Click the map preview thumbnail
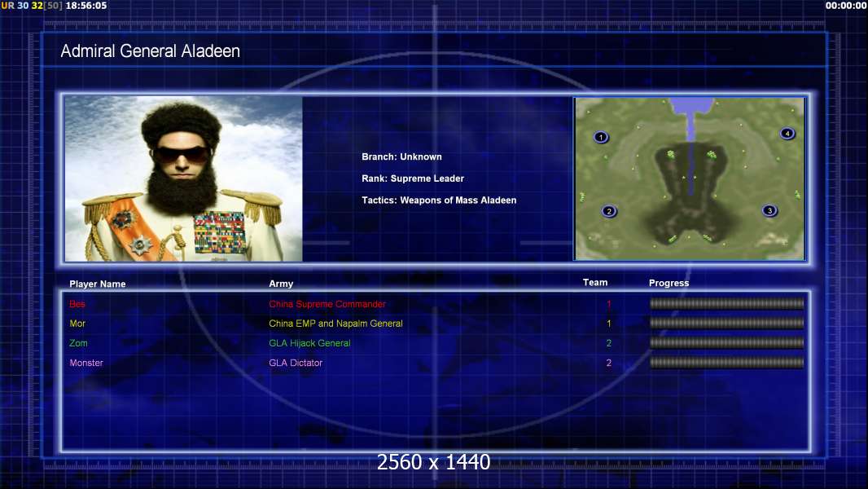The width and height of the screenshot is (868, 489). tap(689, 178)
